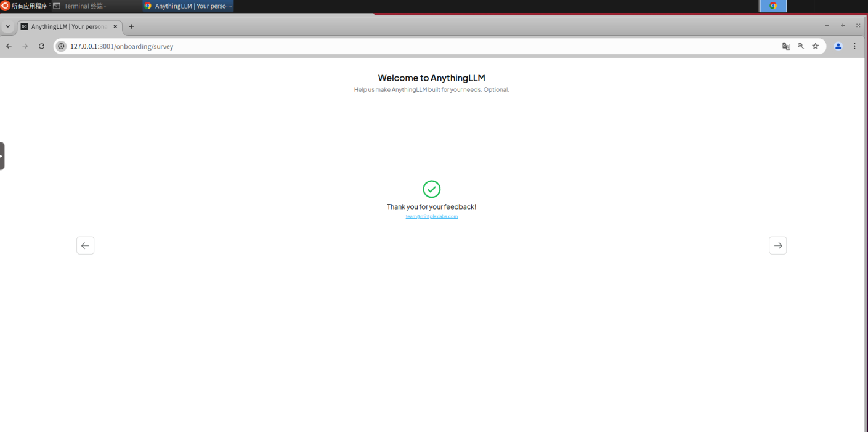Open the Chrome three-dot menu

854,46
